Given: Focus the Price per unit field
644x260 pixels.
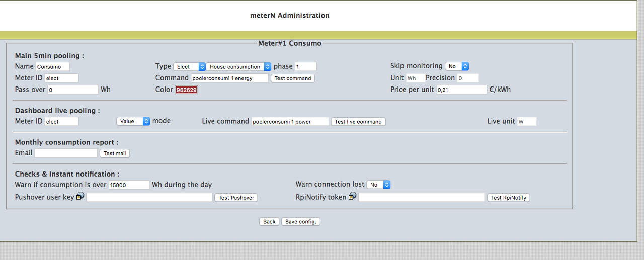Looking at the screenshot, I should pyautogui.click(x=461, y=90).
